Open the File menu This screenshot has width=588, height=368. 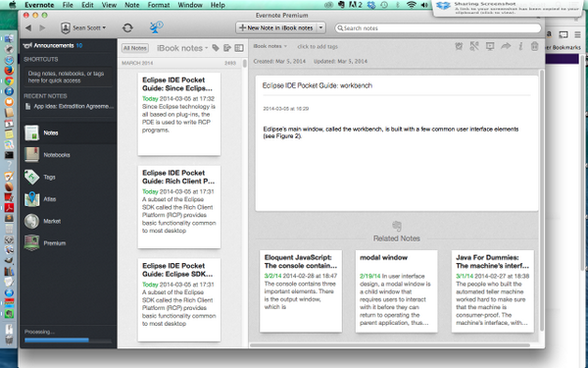(68, 5)
